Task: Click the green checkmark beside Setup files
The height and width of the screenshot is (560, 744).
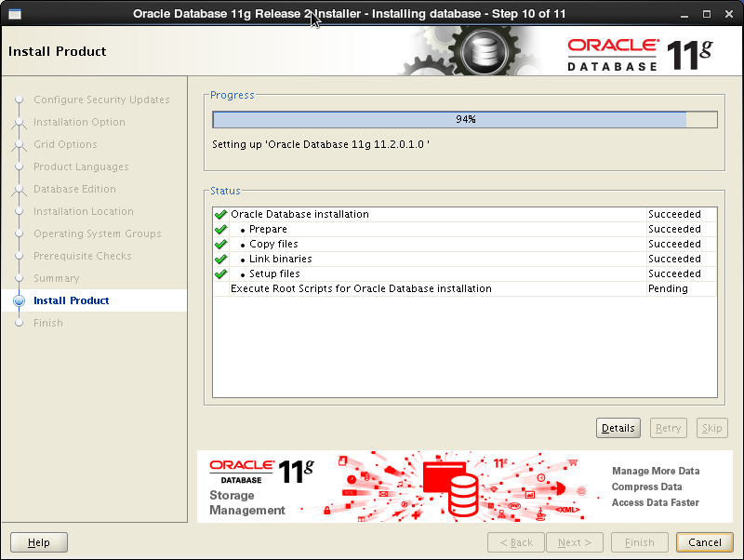Action: [220, 273]
